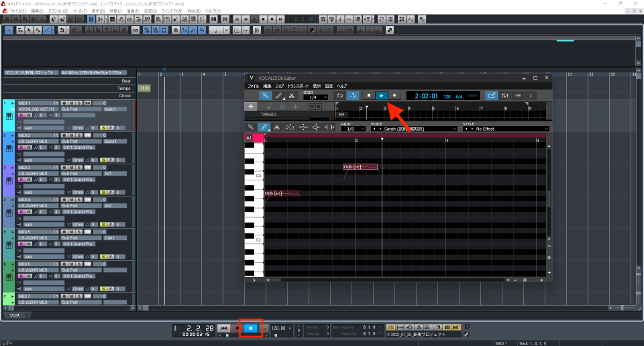Screen dimensions: 644x346
Task: Select the scissors tool in VOCALOID6 top toolbar
Action: tap(292, 96)
